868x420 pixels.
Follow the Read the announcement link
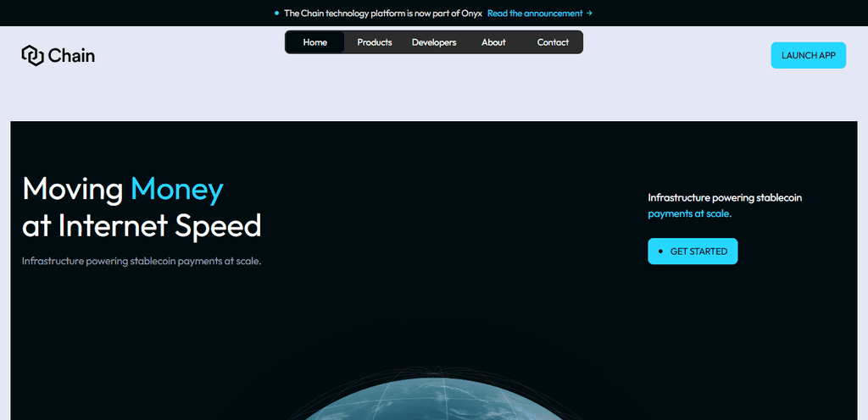pyautogui.click(x=535, y=14)
